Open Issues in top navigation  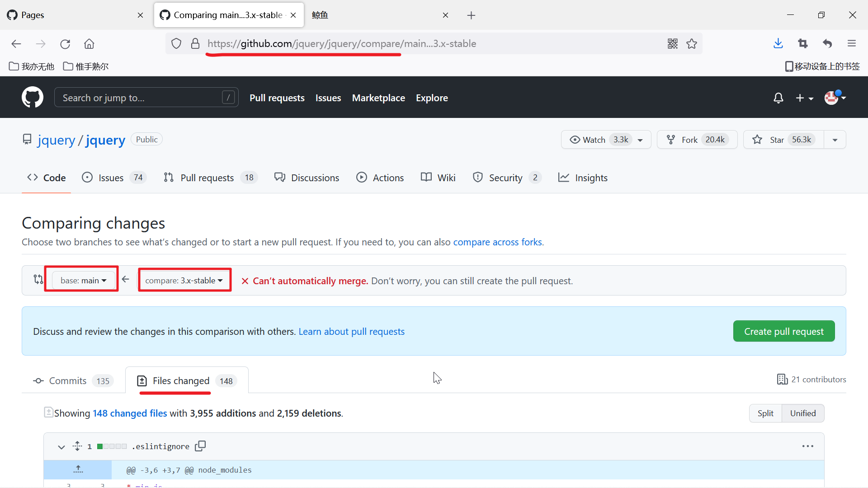(328, 98)
